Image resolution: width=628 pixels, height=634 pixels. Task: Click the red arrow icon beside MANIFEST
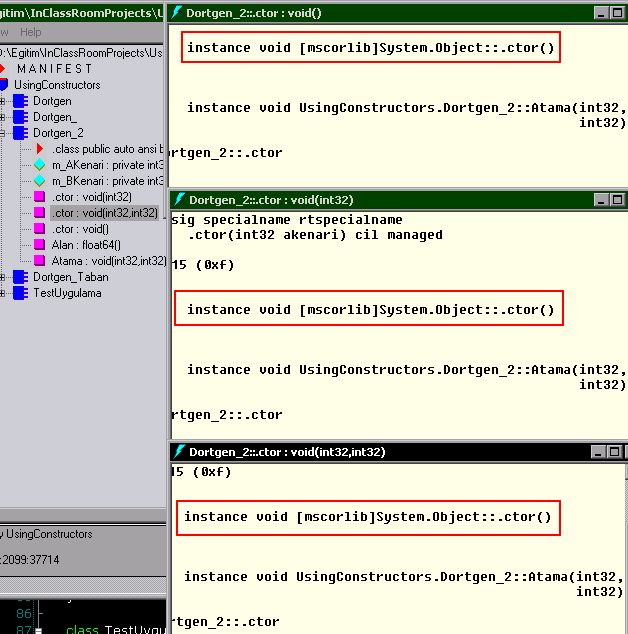[x=3, y=69]
